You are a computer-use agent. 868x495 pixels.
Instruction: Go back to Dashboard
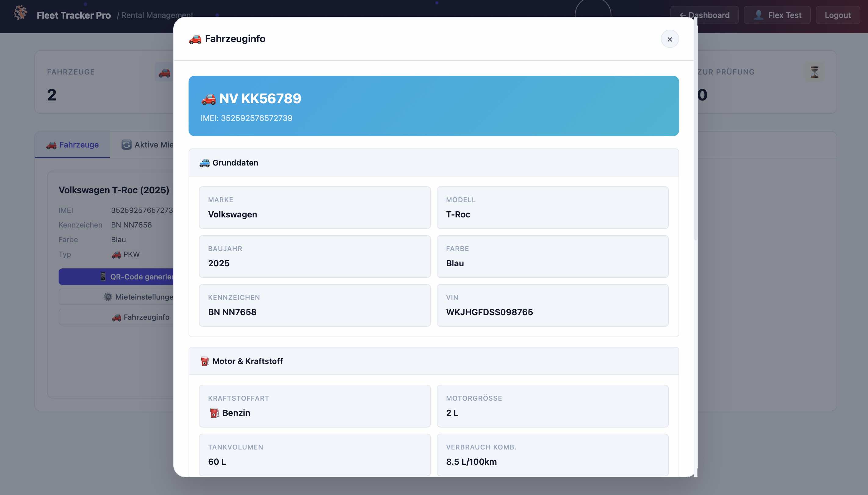pyautogui.click(x=704, y=15)
